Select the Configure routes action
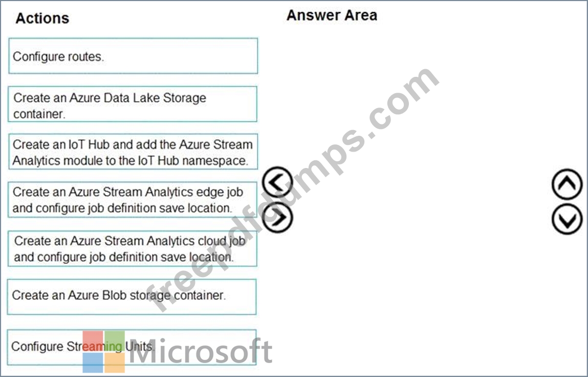 coord(133,56)
